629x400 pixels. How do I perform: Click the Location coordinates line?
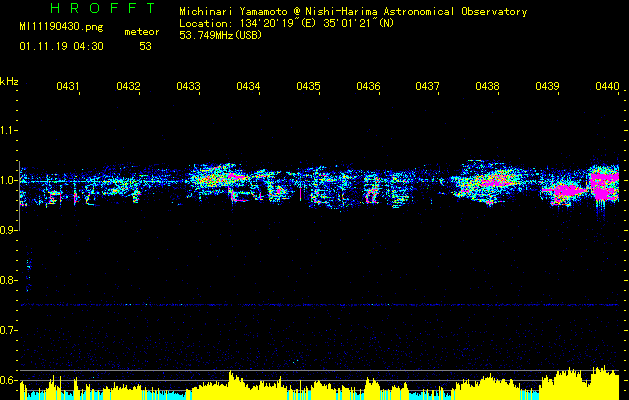[286, 23]
